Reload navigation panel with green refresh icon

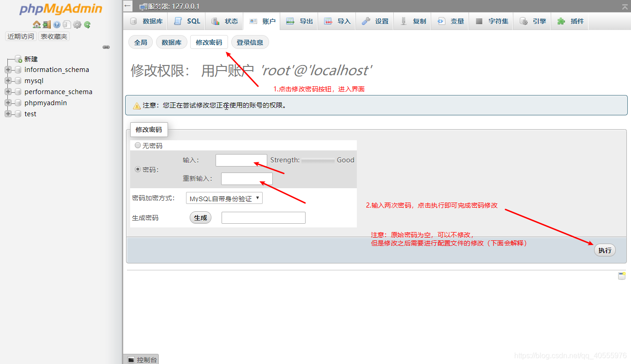point(87,24)
